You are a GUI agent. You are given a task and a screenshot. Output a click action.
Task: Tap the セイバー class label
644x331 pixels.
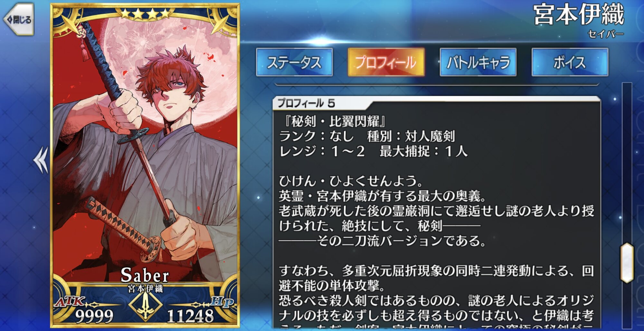(x=606, y=34)
